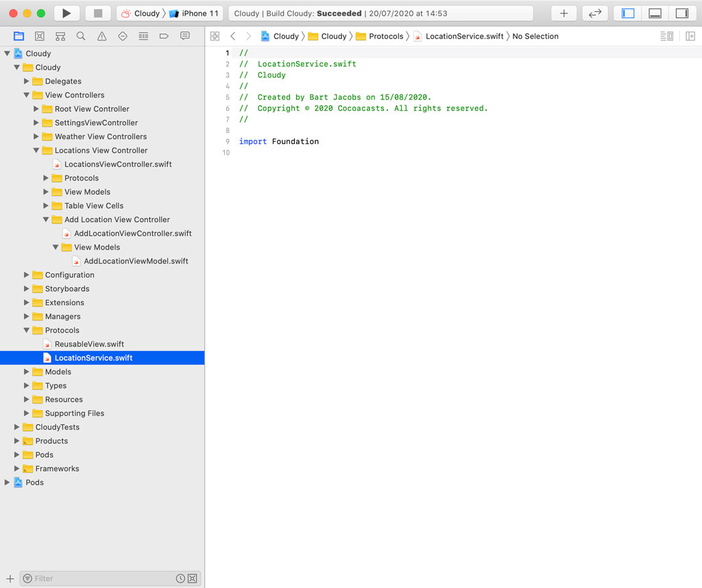
Task: Toggle the Debug area visibility
Action: click(655, 12)
